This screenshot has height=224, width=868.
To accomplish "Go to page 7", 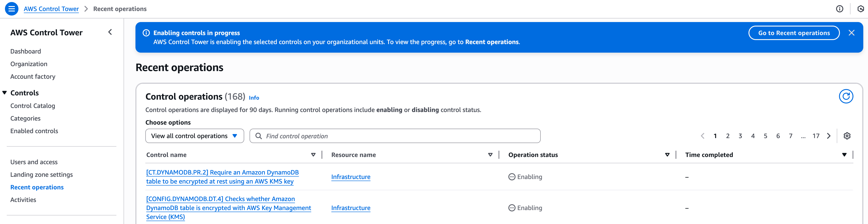I will pos(790,136).
